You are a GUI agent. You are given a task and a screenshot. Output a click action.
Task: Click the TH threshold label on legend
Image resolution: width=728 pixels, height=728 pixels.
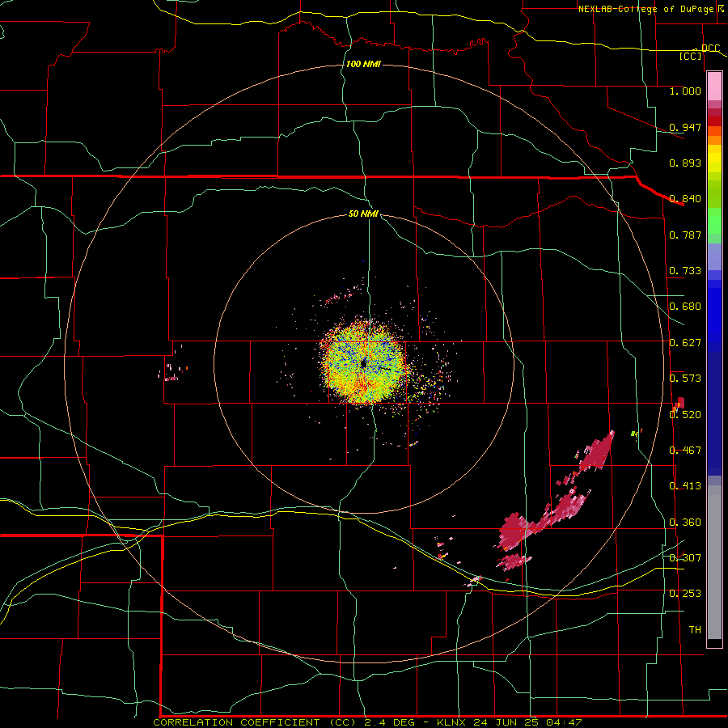[x=695, y=630]
